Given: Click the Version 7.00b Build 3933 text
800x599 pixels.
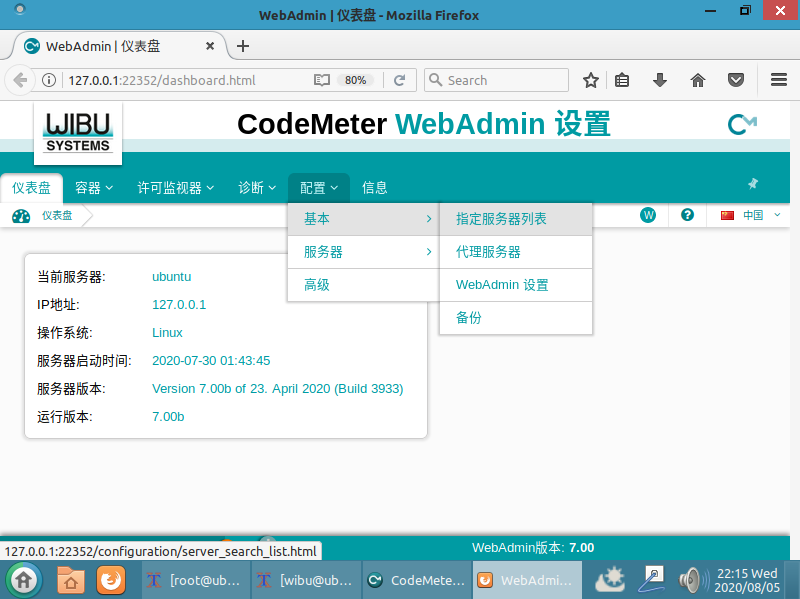Looking at the screenshot, I should pos(278,389).
